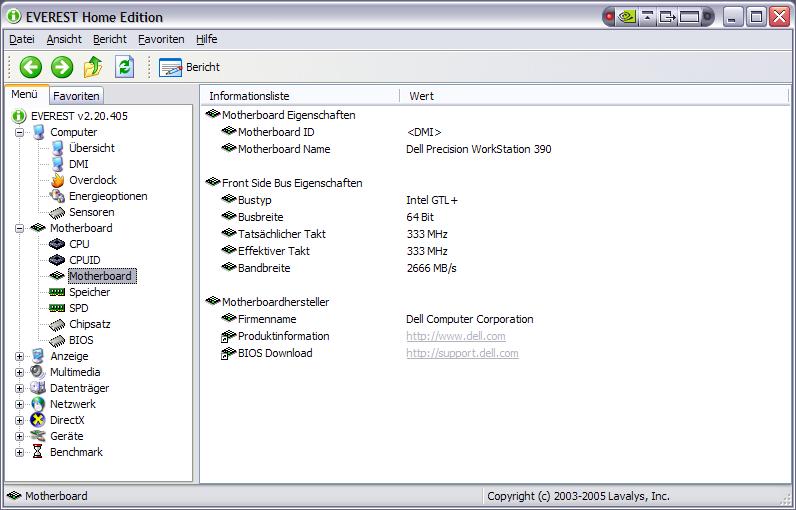Click the BIOS Download row label
This screenshot has width=796, height=510.
275,354
